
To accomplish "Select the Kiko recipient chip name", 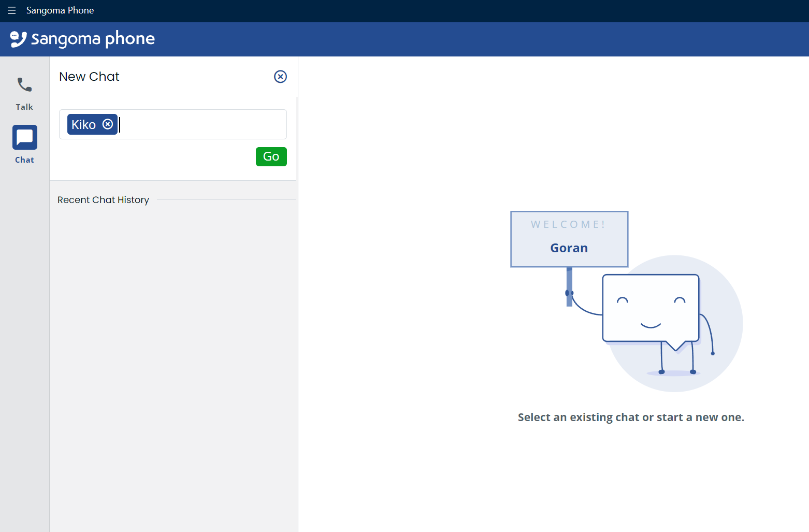I will [83, 125].
